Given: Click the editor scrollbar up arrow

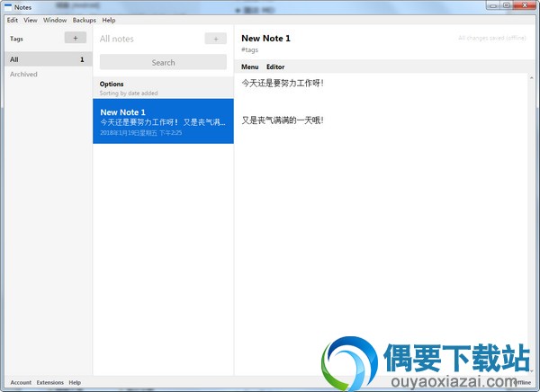Looking at the screenshot, I should (531, 78).
